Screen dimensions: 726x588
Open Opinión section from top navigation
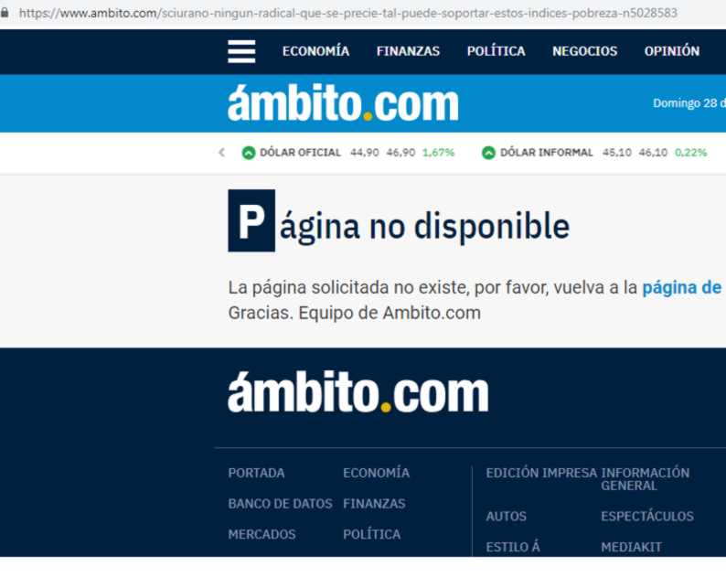(671, 51)
